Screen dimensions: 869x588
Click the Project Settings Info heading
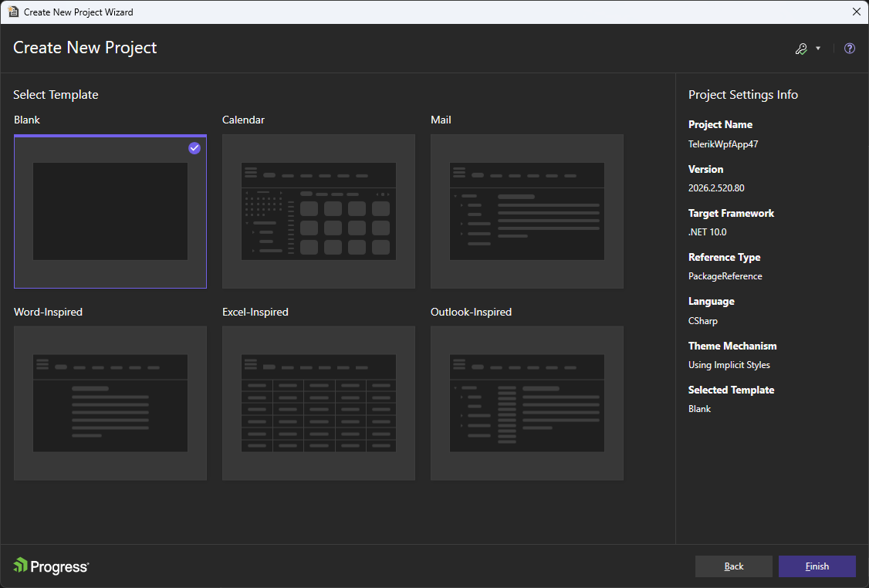(742, 95)
